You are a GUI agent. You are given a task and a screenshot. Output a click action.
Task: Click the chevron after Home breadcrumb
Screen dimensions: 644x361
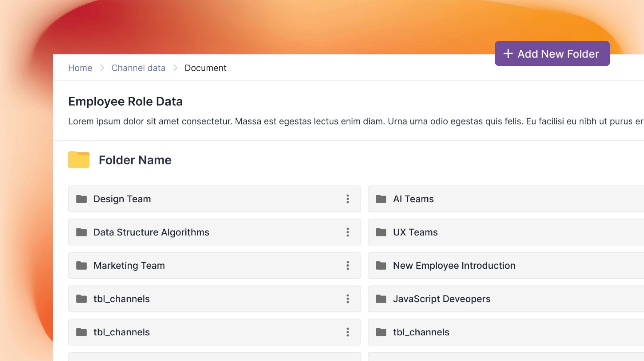(102, 68)
